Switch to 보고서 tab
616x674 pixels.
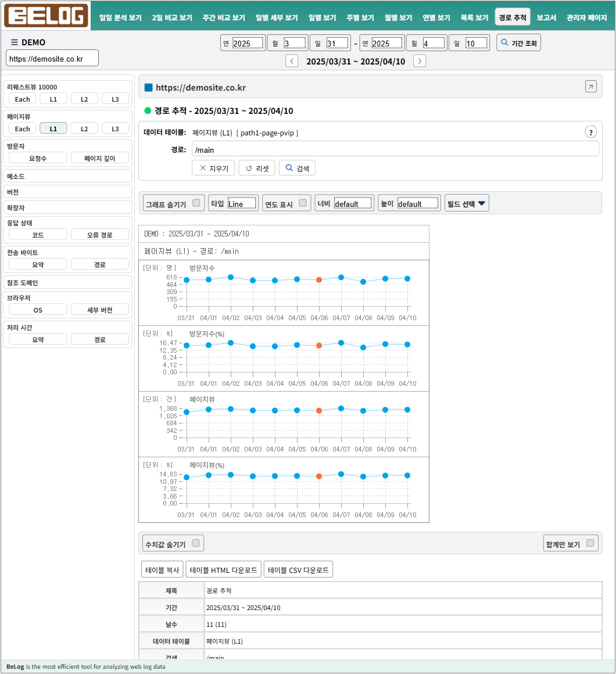click(x=546, y=17)
